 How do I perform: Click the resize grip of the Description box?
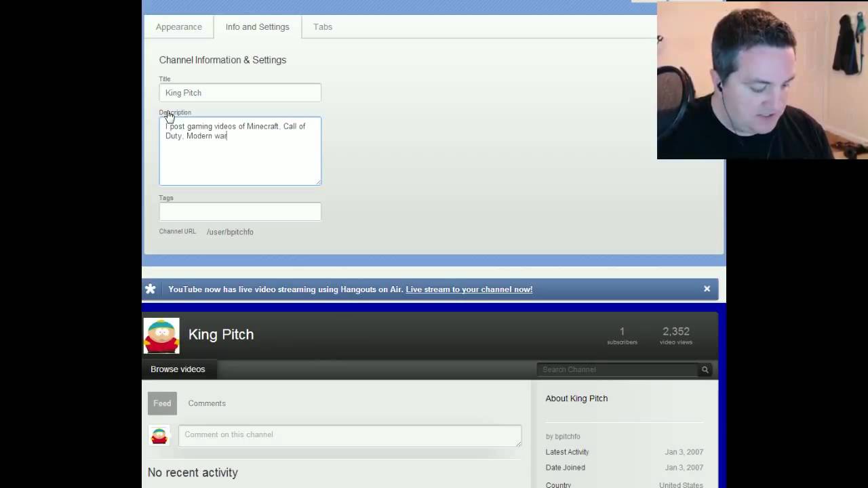pos(318,182)
